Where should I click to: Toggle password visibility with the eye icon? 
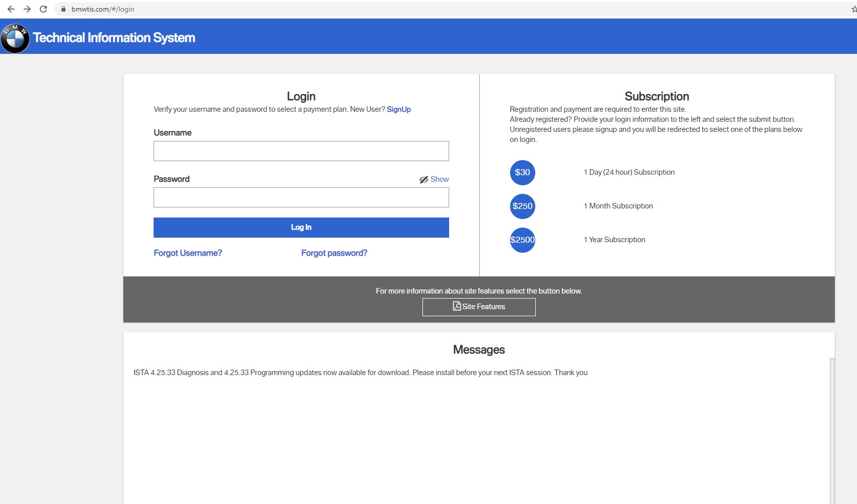[424, 179]
